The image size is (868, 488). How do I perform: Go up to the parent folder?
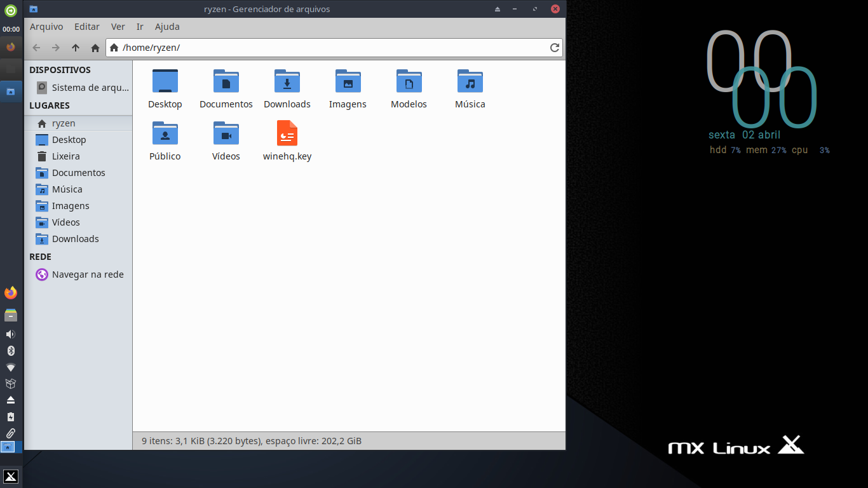pos(76,48)
